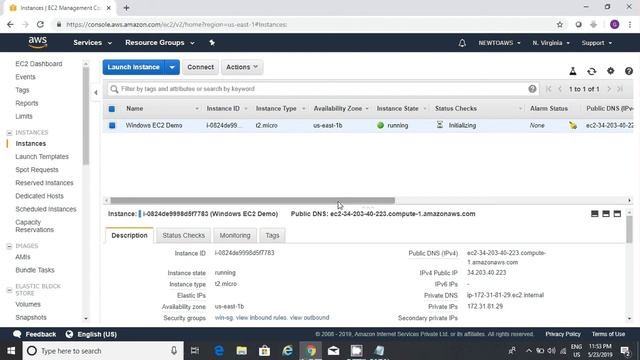Open Microsoft Store from the taskbar
Image resolution: width=640 pixels, height=360 pixels.
click(x=264, y=351)
